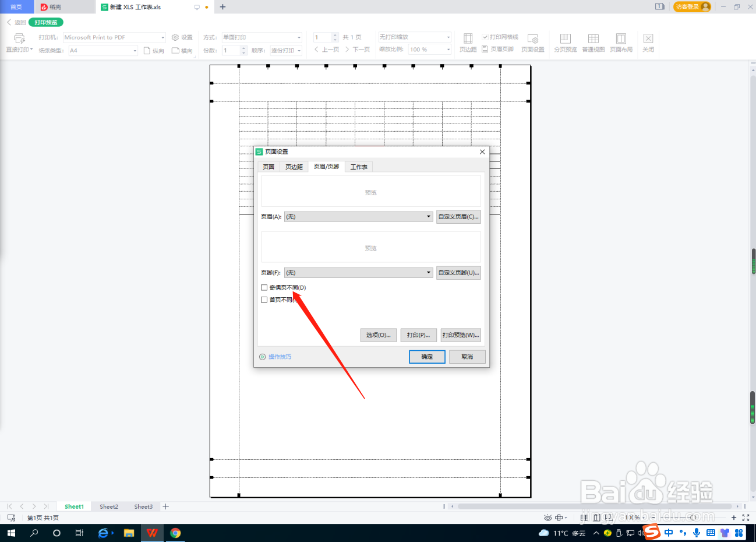Enable 首页不同 checkbox

point(264,300)
